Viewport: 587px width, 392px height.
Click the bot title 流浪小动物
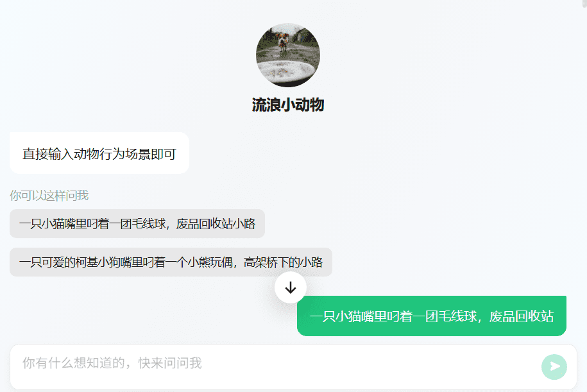click(288, 105)
